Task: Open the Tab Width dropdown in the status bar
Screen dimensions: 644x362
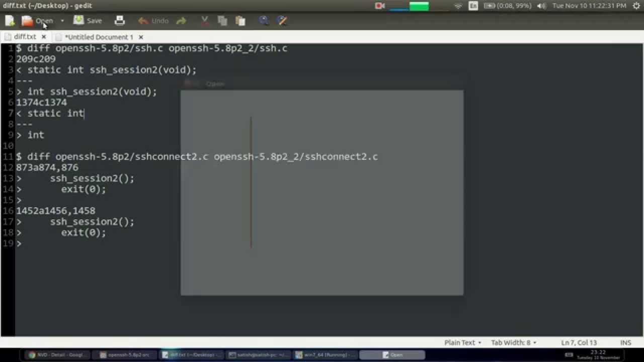Action: tap(514, 342)
